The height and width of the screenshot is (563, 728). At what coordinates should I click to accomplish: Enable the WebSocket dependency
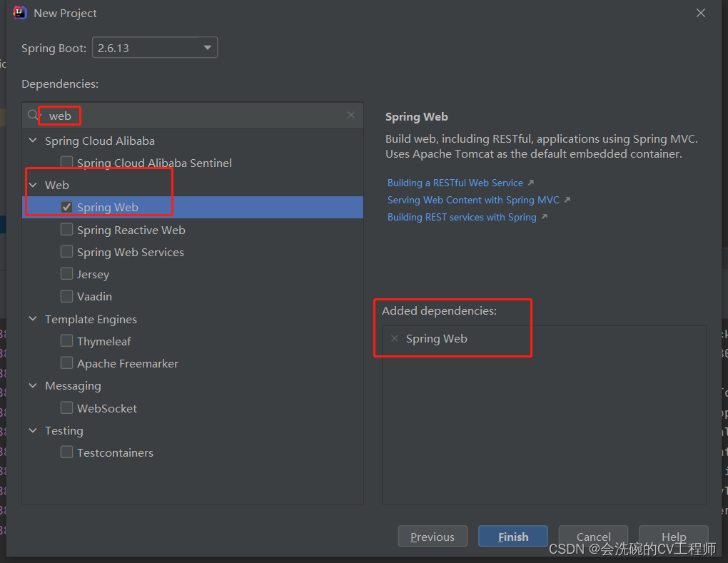[67, 408]
